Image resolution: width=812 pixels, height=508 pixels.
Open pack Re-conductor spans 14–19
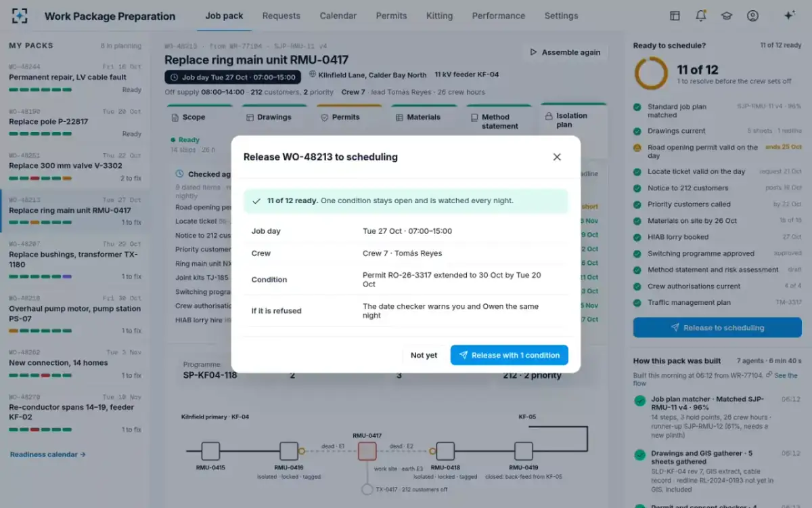74,413
